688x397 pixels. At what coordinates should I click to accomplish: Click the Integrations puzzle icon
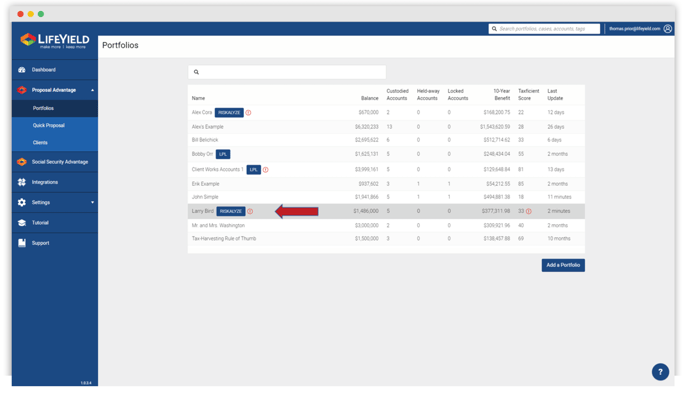(x=22, y=182)
